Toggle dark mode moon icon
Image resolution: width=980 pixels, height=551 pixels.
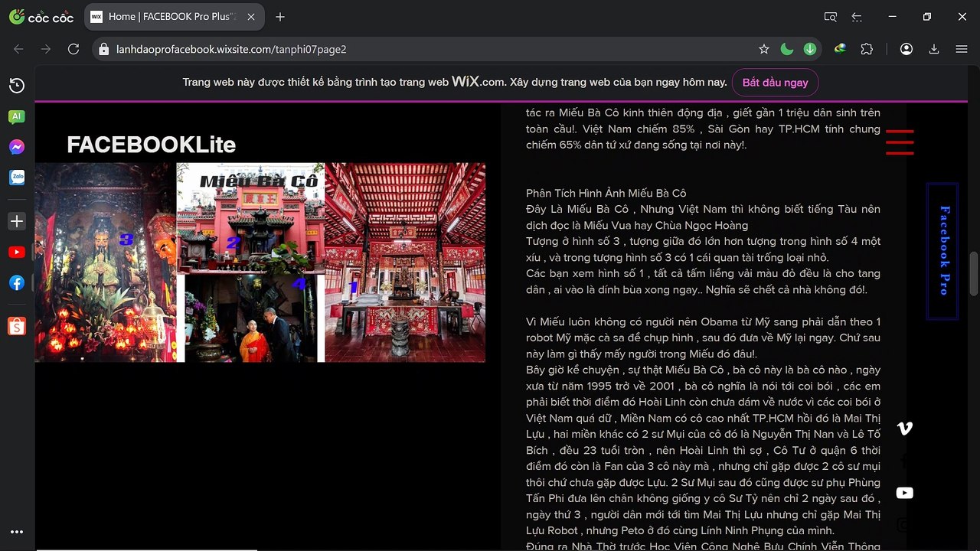[x=786, y=49]
